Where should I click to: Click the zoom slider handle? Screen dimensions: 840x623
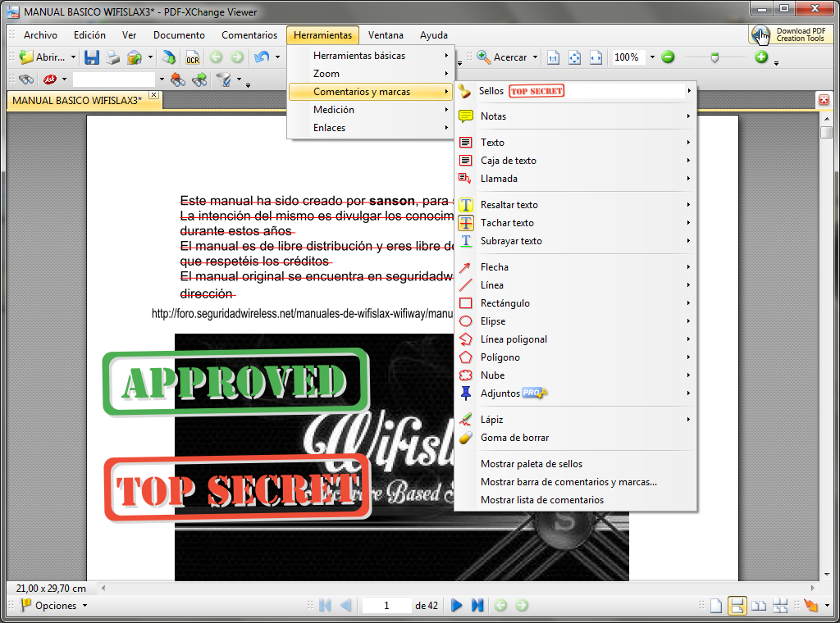click(714, 57)
